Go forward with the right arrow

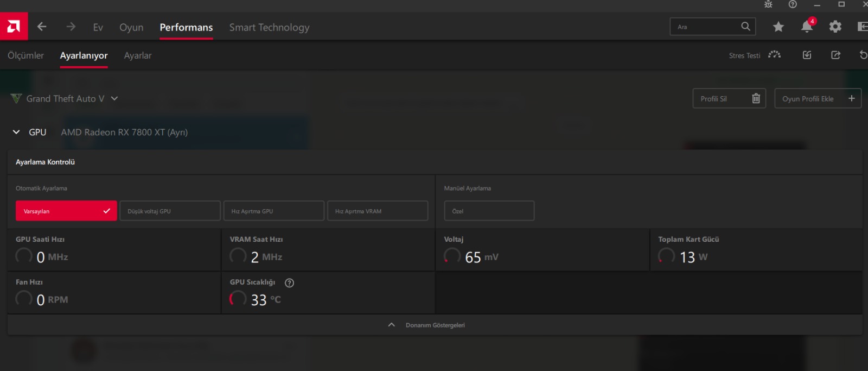pyautogui.click(x=71, y=27)
